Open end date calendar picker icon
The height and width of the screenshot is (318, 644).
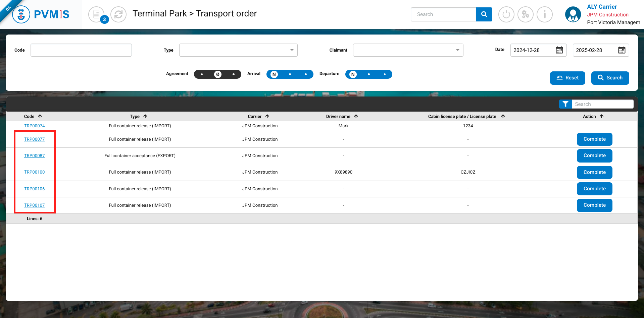click(622, 50)
